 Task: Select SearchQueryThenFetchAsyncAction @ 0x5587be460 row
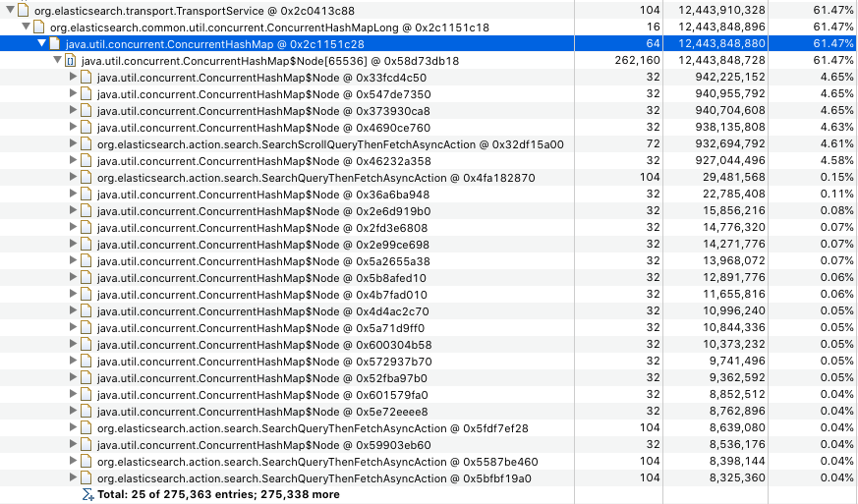(x=429, y=462)
